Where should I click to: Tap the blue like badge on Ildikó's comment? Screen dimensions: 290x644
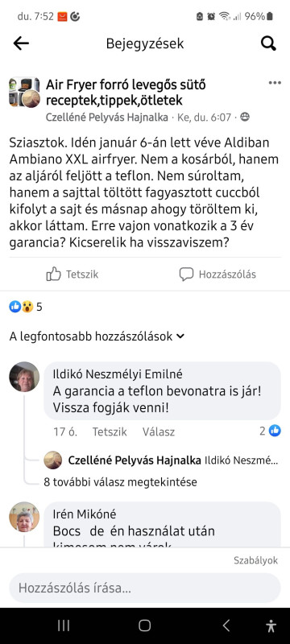coord(275,431)
